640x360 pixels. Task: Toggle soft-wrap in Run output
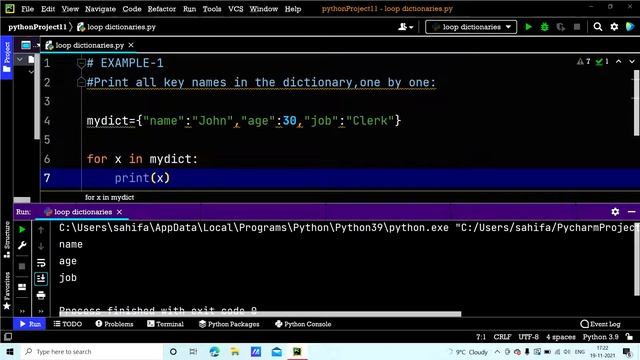coord(41,262)
